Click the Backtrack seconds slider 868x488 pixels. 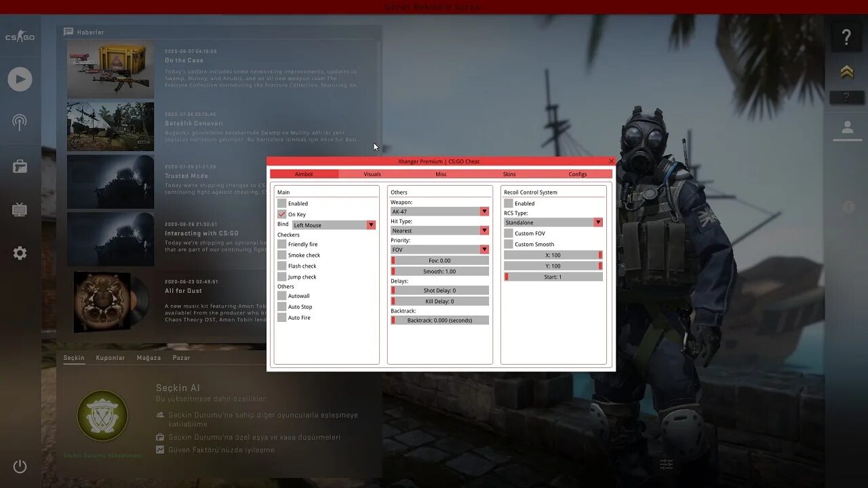click(439, 320)
